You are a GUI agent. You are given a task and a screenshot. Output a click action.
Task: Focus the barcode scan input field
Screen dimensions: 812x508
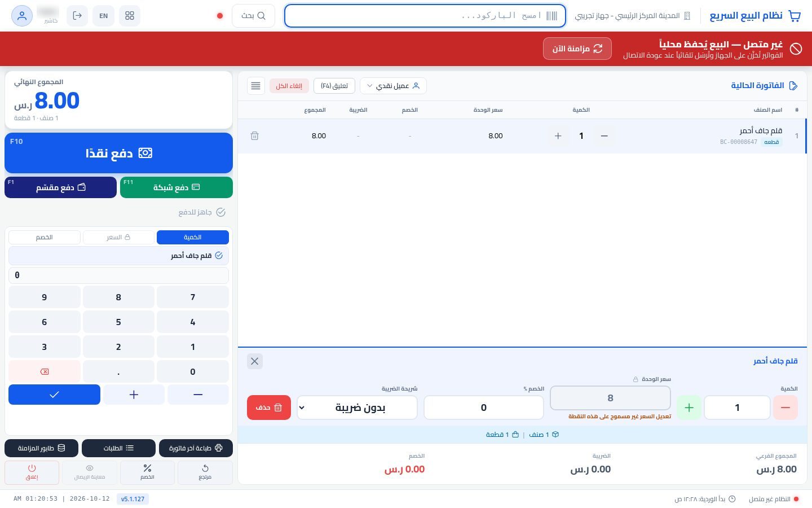pyautogui.click(x=425, y=16)
